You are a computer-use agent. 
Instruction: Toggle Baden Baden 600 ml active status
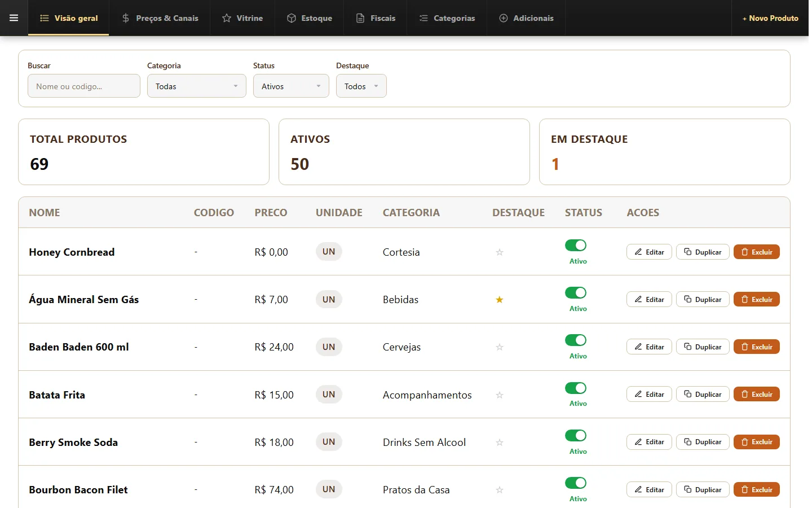tap(576, 340)
